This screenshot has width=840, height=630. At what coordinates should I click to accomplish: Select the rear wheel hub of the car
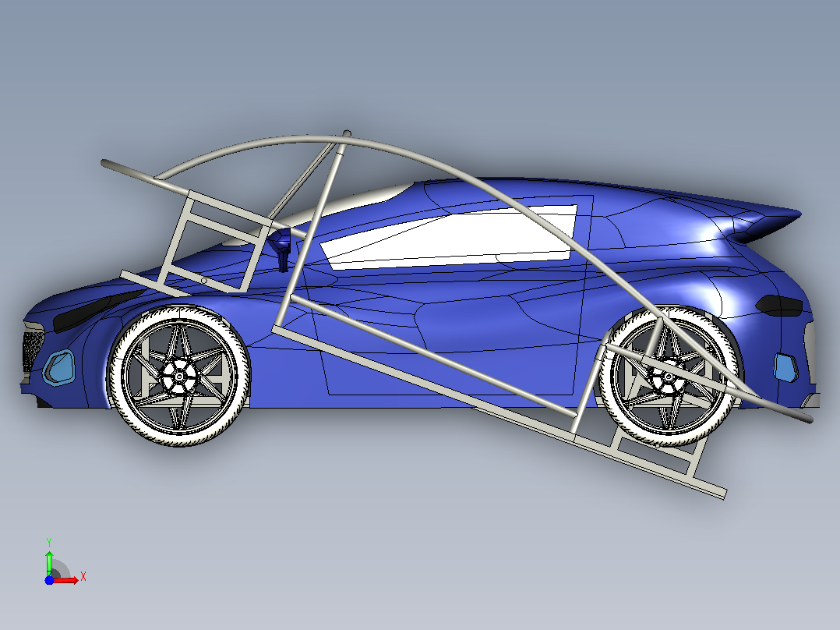[x=668, y=376]
